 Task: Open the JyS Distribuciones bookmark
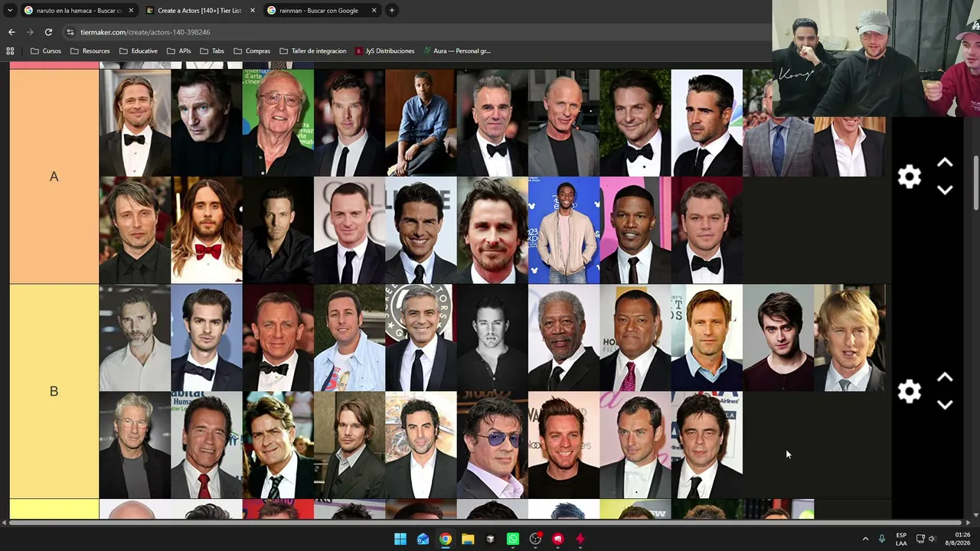pos(384,51)
